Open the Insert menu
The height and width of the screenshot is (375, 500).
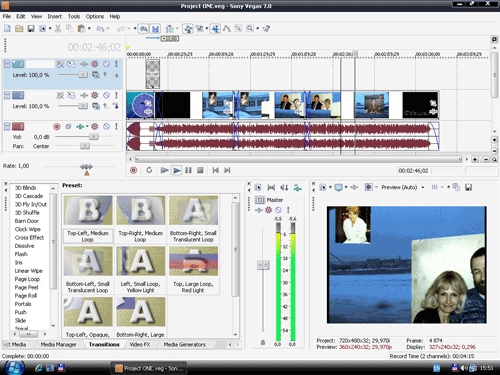[54, 16]
